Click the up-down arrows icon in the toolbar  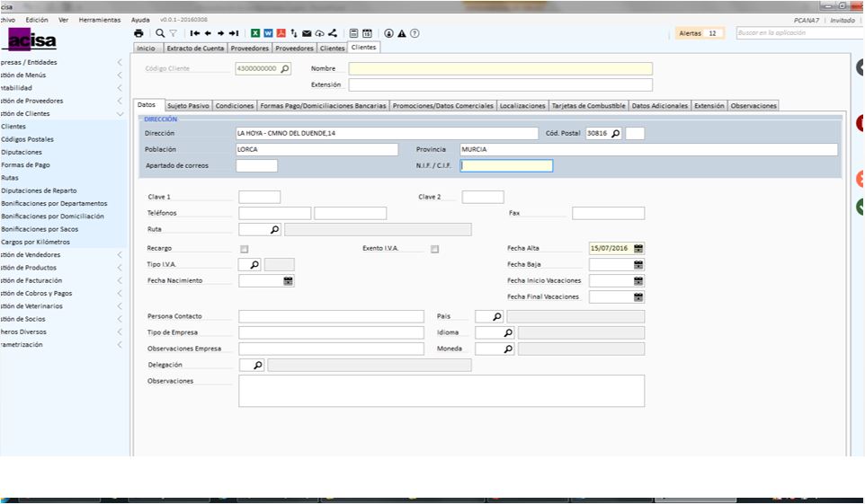(x=294, y=33)
